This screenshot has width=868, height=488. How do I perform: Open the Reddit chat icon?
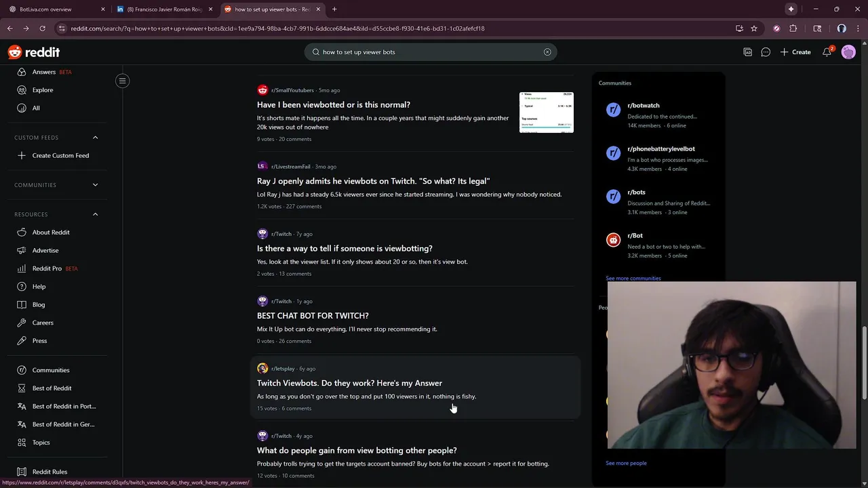(x=766, y=52)
